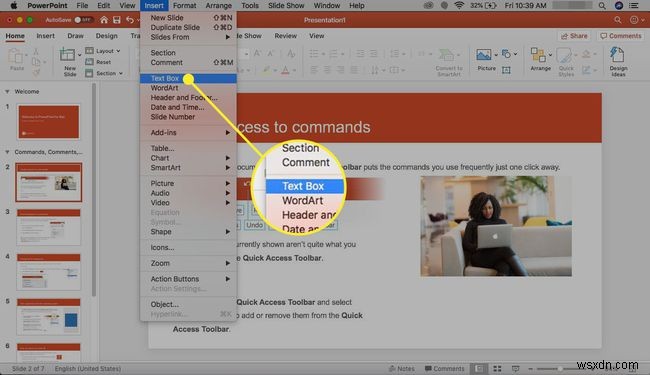Open the Format menu in menu bar
This screenshot has width=650, height=375.
(x=184, y=5)
